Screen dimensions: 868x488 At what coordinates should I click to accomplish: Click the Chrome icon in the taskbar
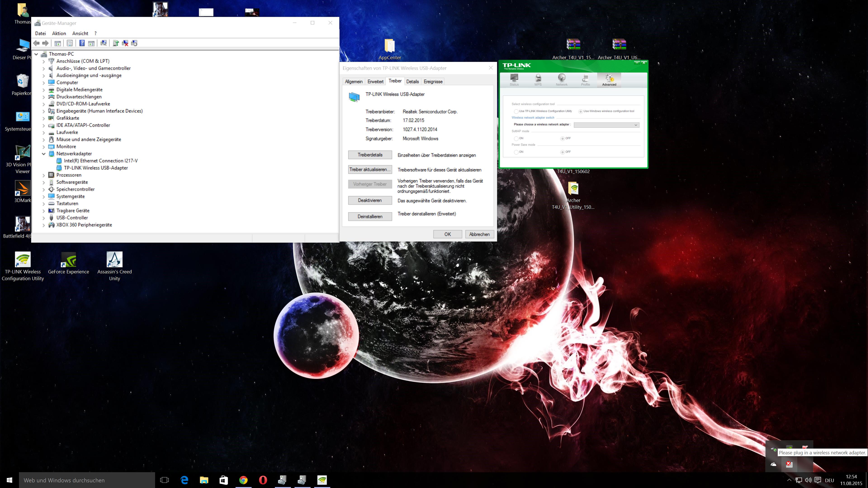coord(243,480)
